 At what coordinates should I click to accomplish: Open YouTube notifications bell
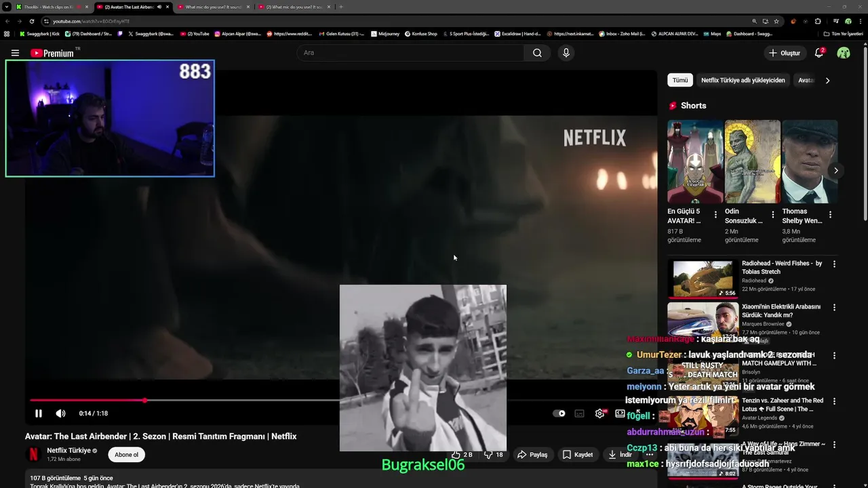pyautogui.click(x=819, y=53)
